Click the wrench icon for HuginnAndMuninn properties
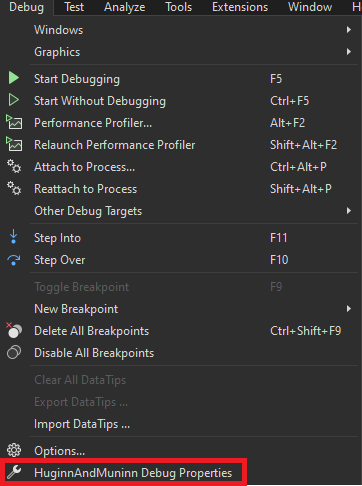 (x=14, y=472)
